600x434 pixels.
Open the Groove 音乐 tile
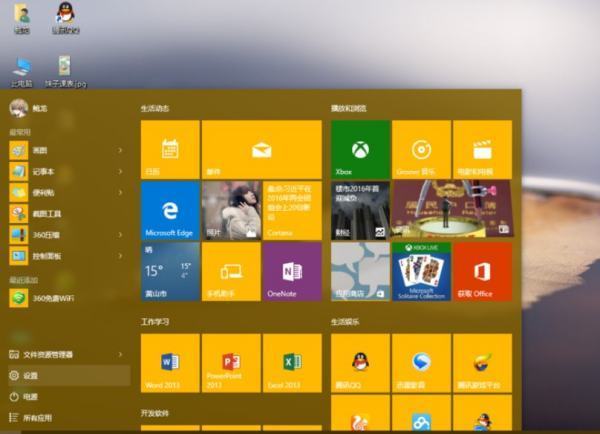(421, 149)
